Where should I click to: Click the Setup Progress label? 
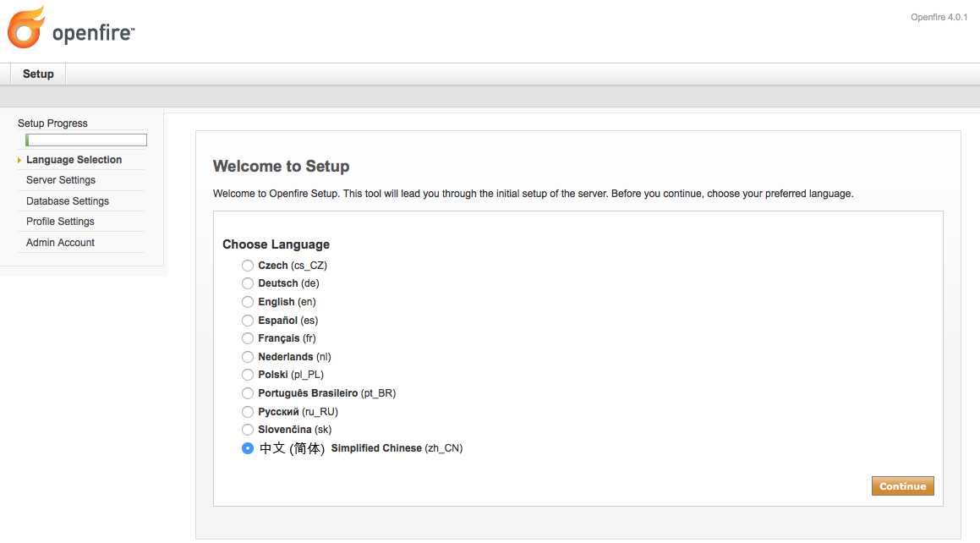tap(52, 123)
